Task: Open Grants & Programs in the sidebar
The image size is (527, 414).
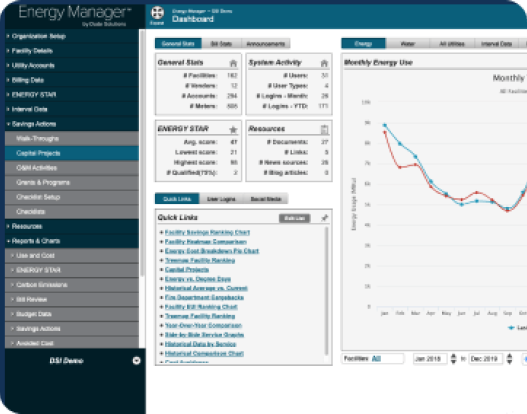Action: pyautogui.click(x=72, y=182)
